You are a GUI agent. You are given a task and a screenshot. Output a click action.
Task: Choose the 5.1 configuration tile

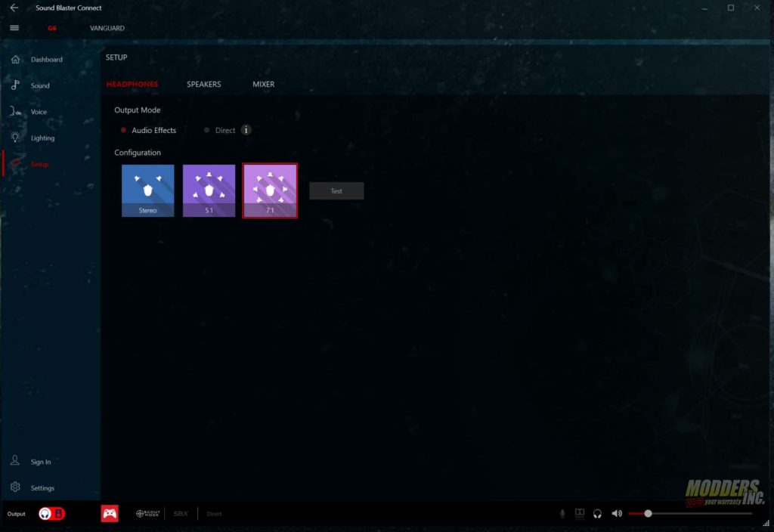tap(209, 190)
